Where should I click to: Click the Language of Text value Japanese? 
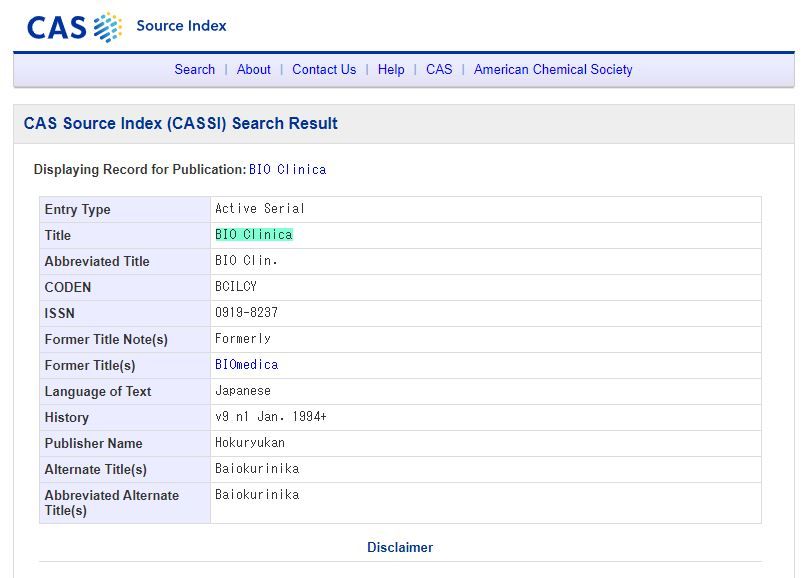pyautogui.click(x=243, y=391)
